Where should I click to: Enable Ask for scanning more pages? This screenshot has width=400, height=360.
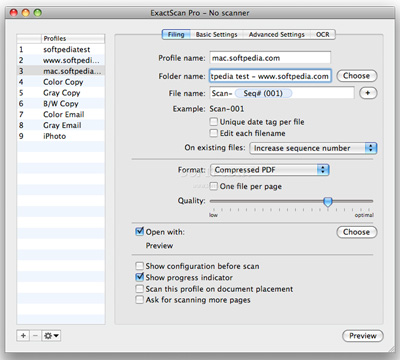pyautogui.click(x=139, y=299)
